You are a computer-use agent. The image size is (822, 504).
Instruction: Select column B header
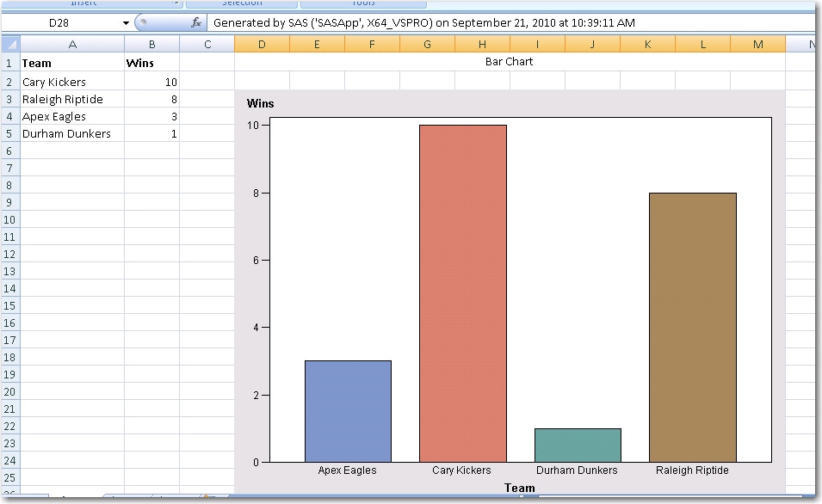click(x=151, y=45)
